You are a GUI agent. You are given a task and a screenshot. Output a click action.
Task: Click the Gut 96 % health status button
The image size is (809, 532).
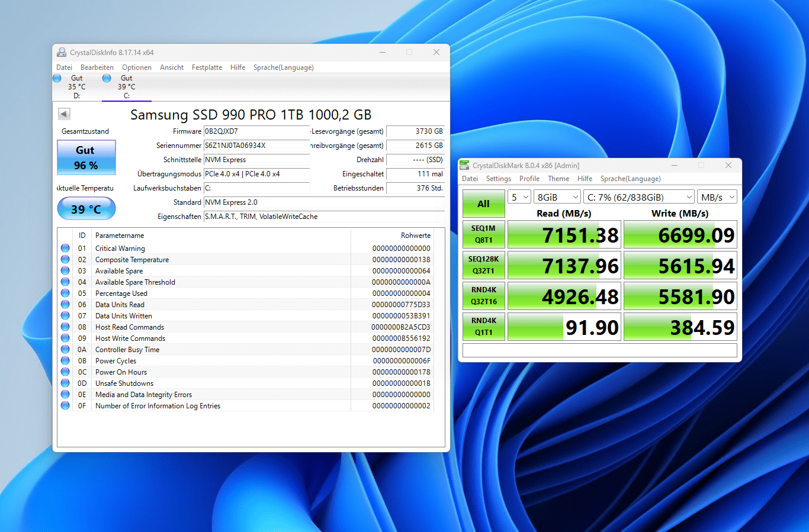86,157
